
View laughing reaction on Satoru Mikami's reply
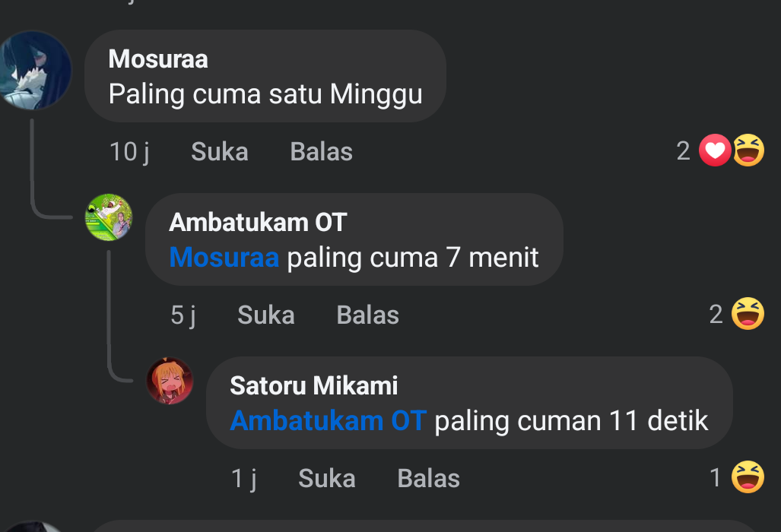tap(748, 477)
